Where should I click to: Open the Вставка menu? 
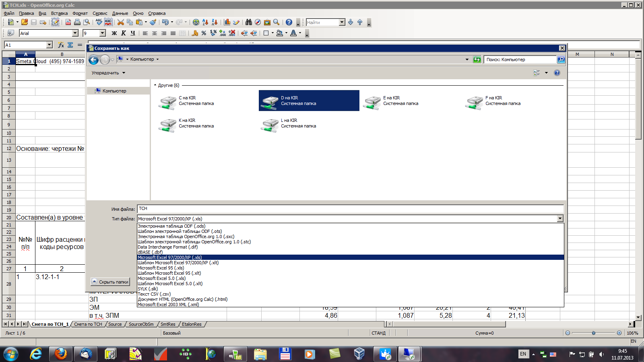[x=59, y=13]
